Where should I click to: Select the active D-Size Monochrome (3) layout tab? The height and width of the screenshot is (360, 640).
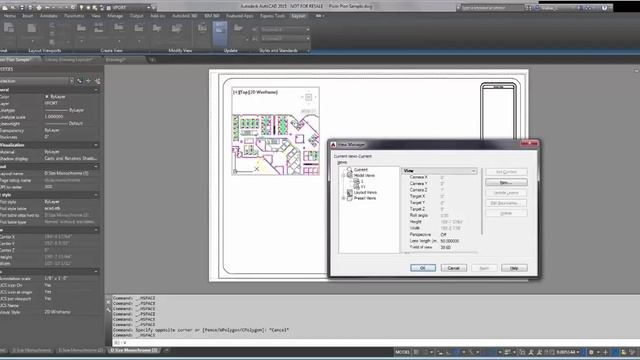click(x=134, y=350)
